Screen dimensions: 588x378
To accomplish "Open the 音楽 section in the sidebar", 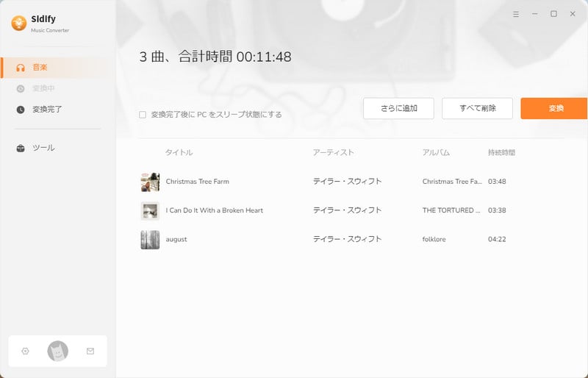I will (x=58, y=68).
